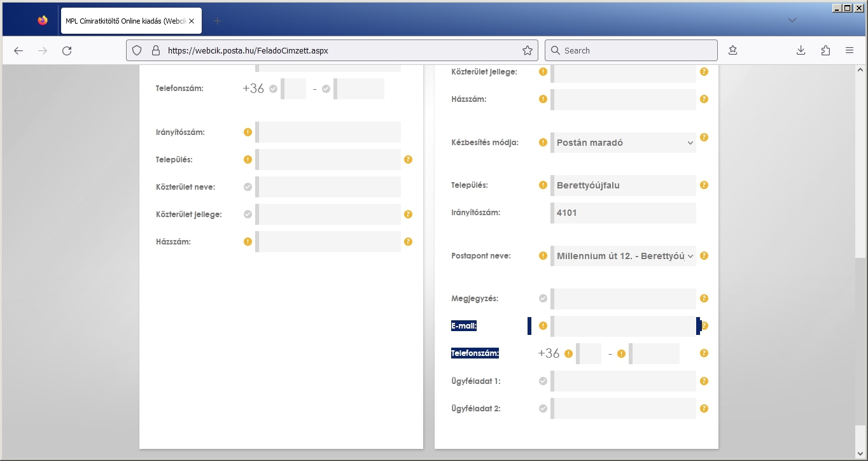868x461 pixels.
Task: Click left panel Település field
Action: point(328,160)
